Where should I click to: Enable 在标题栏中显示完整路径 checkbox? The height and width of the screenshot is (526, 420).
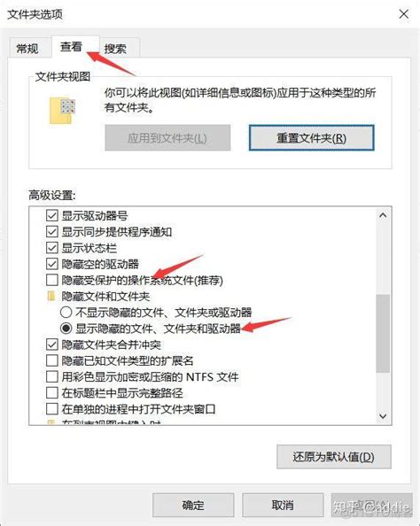click(51, 392)
